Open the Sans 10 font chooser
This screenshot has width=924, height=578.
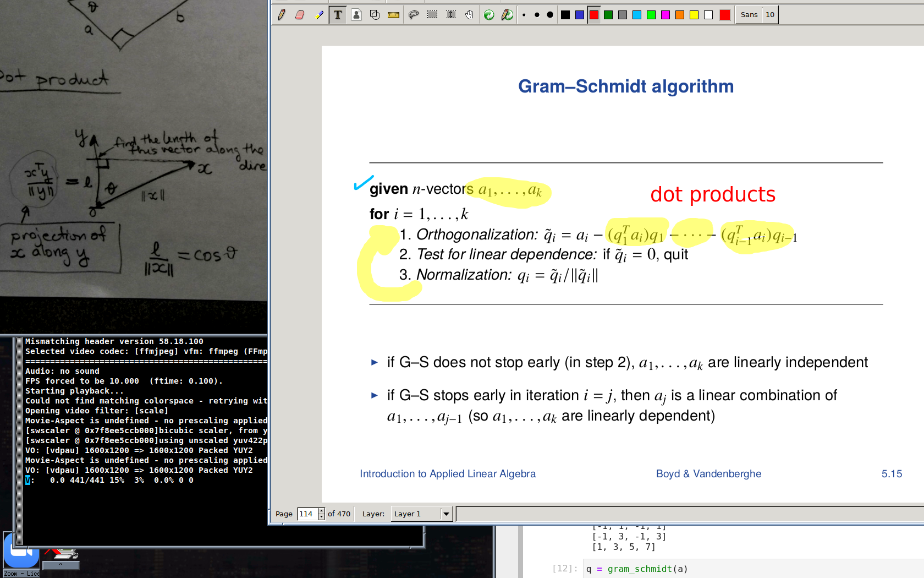757,15
